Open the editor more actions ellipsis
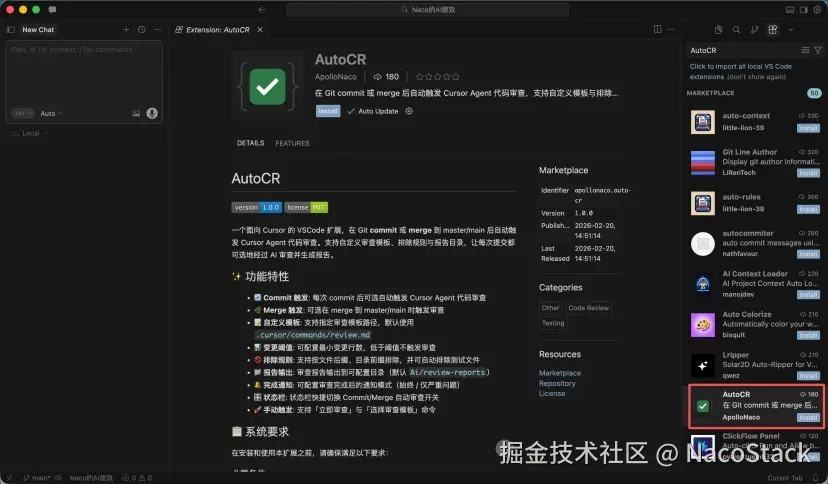828x484 pixels. [x=671, y=30]
